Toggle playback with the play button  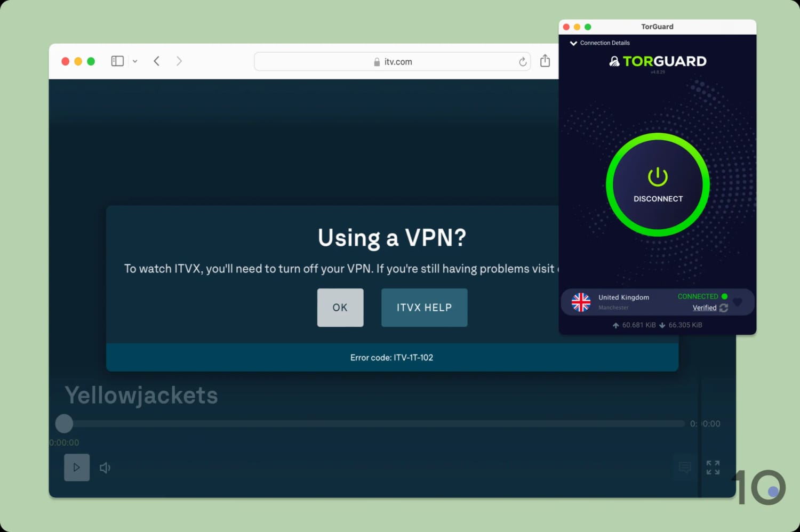coord(76,467)
